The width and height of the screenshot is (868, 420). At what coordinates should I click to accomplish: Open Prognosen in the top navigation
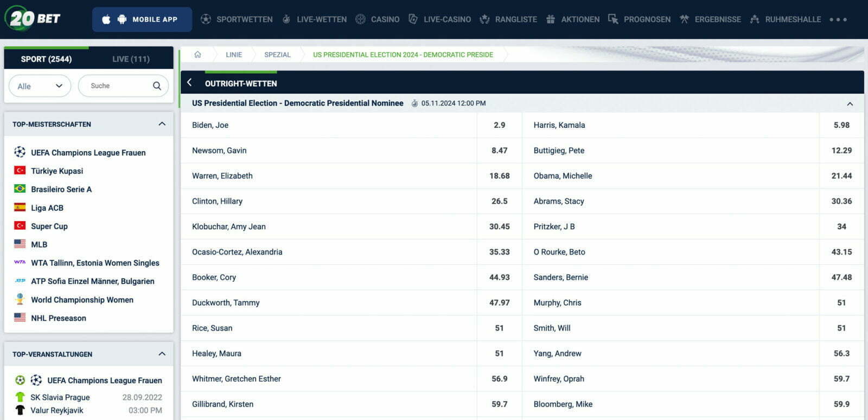click(x=647, y=20)
